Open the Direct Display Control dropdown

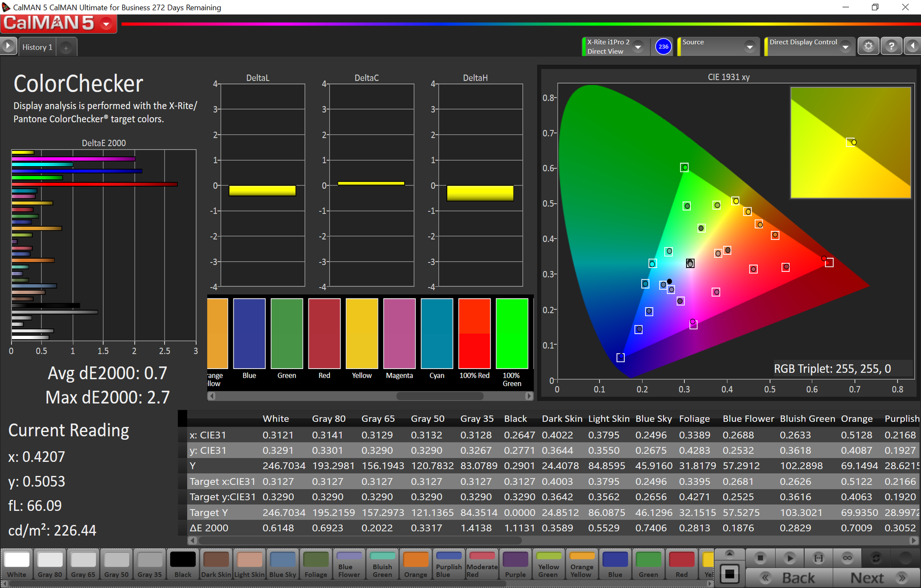tap(845, 47)
